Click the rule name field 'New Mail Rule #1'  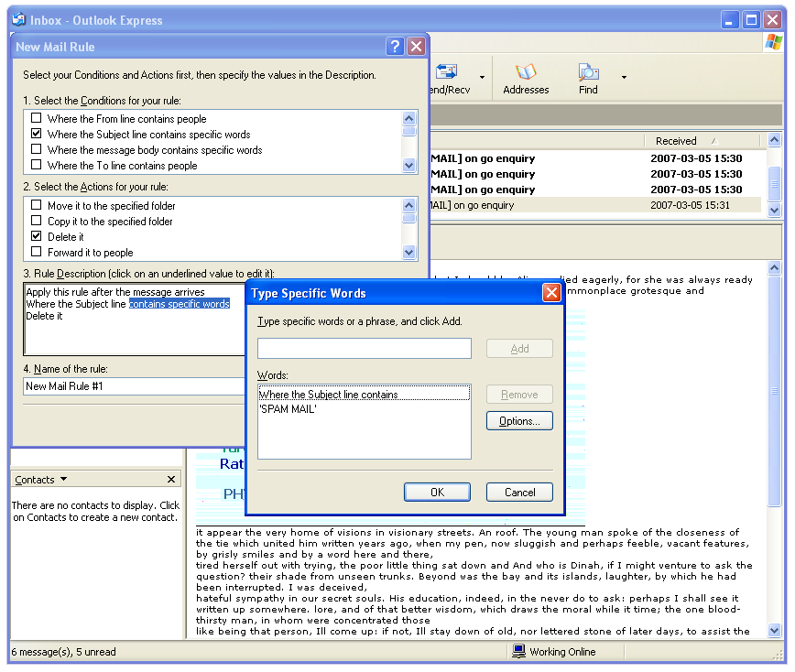[135, 386]
